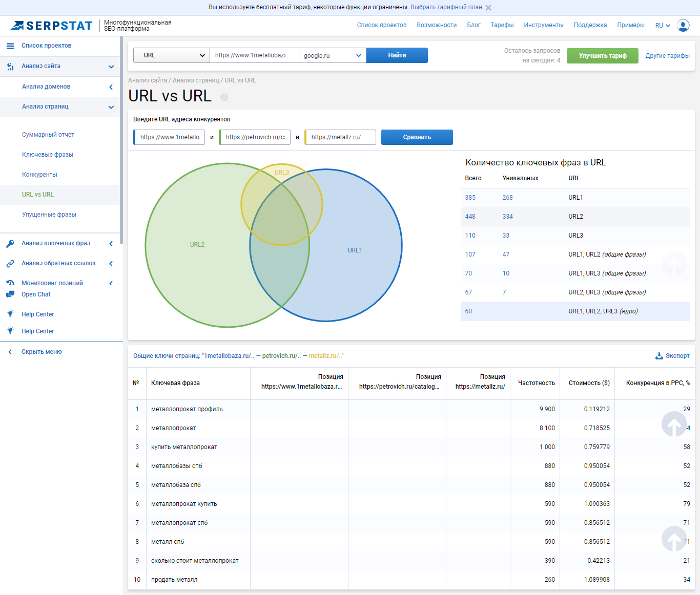Click the URL2 label in the Venn diagram
Viewport: 700px width, 595px height.
point(197,245)
